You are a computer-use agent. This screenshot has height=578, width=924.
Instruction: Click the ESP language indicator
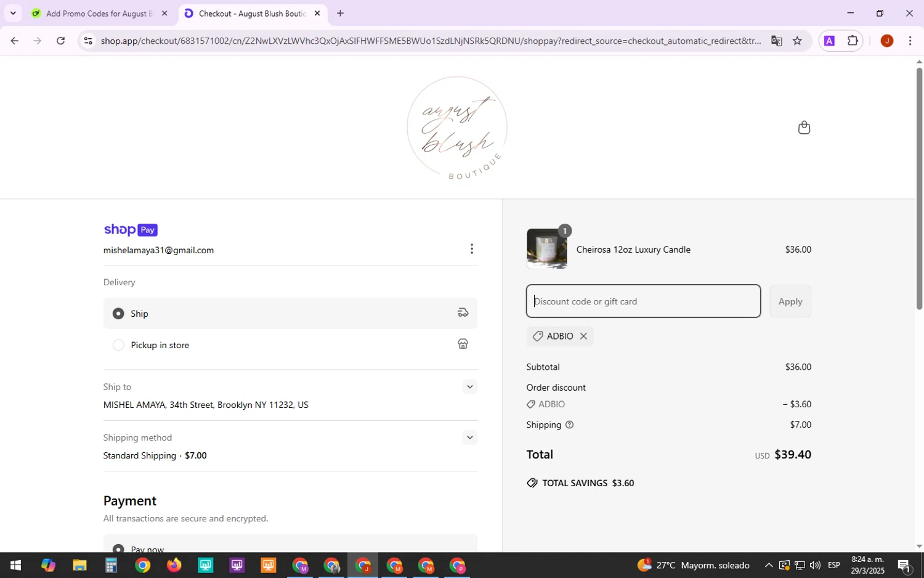coord(834,565)
